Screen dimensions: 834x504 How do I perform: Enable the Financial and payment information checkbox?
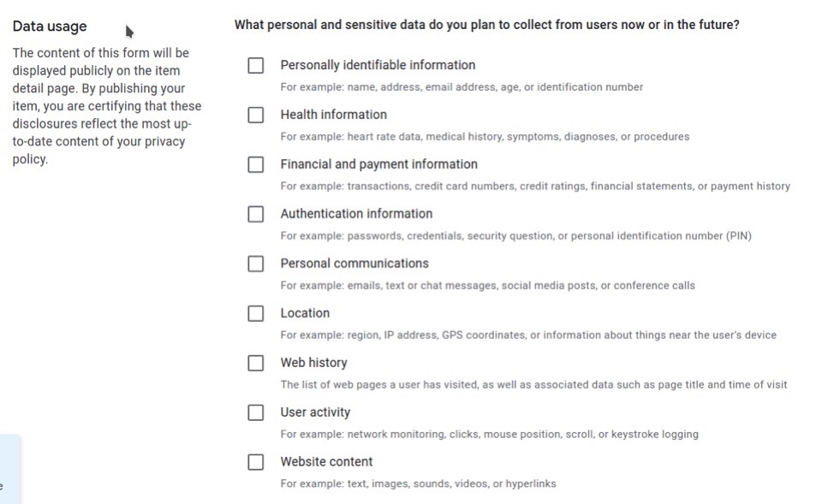pos(256,165)
